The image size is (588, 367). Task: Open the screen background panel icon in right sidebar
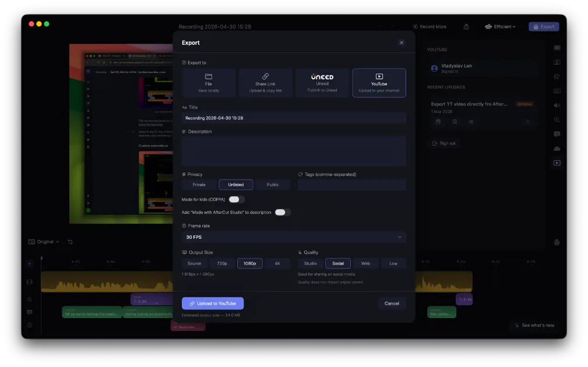coord(557,48)
